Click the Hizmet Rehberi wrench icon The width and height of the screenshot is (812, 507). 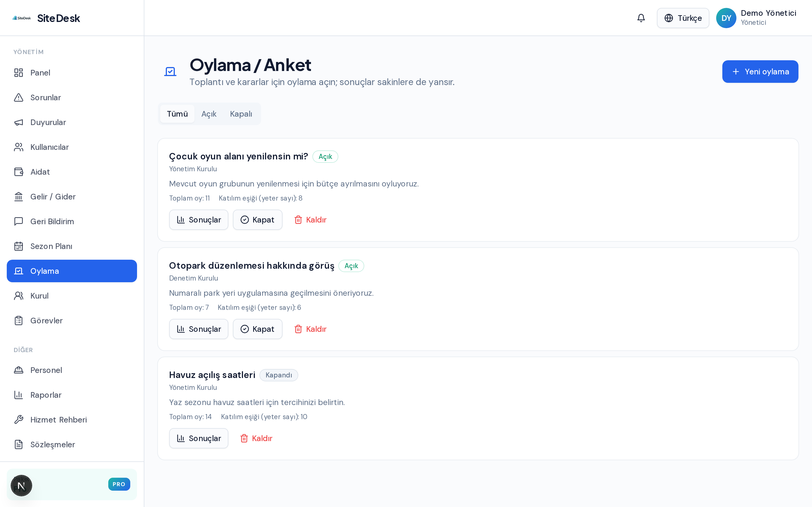click(19, 420)
